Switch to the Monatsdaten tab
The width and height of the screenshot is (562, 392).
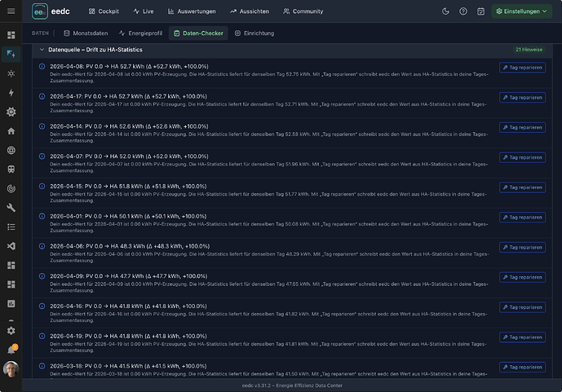pyautogui.click(x=86, y=33)
